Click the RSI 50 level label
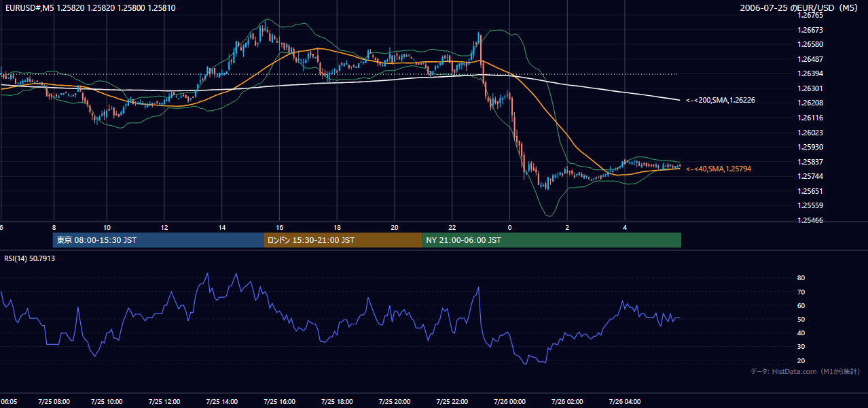 [801, 319]
